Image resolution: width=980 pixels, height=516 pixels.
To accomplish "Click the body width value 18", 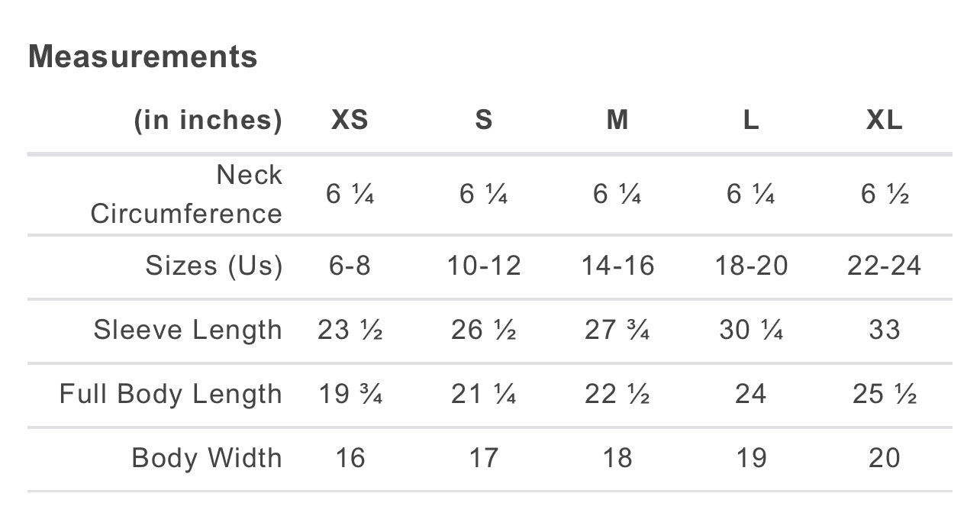I will 617,458.
